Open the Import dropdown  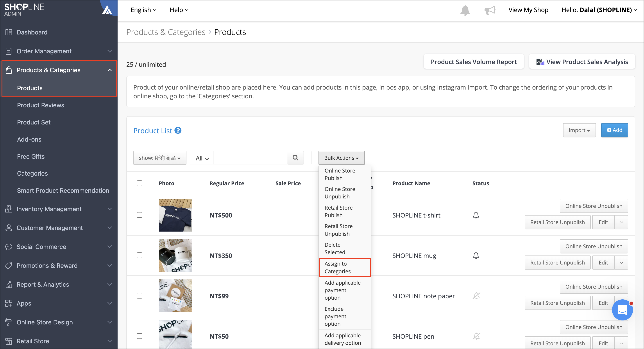579,130
